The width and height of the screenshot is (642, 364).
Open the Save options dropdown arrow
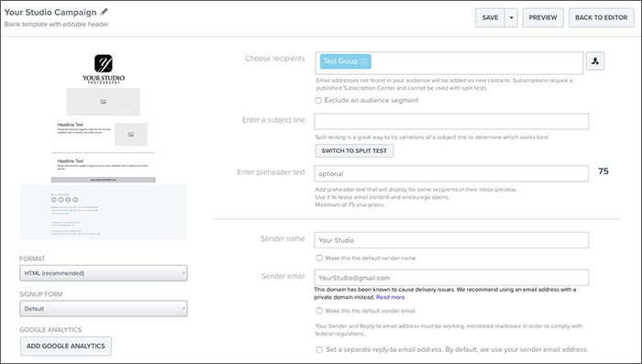click(511, 18)
